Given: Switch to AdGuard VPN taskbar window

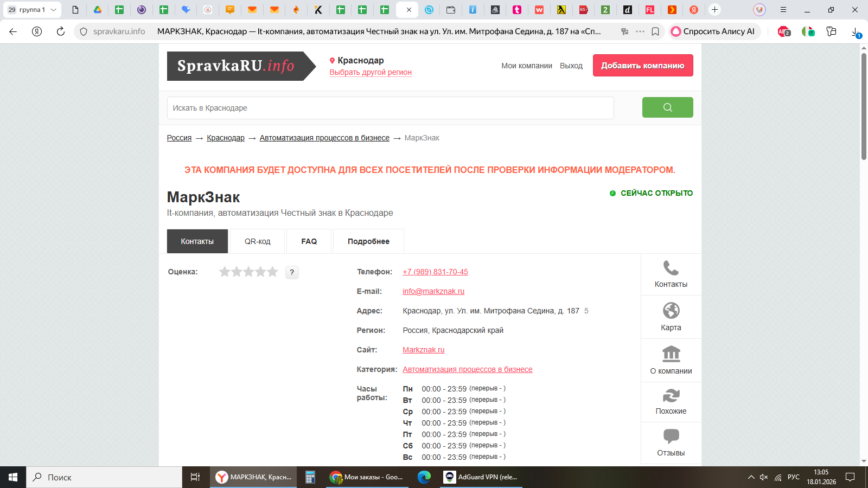Looking at the screenshot, I should pos(481,477).
